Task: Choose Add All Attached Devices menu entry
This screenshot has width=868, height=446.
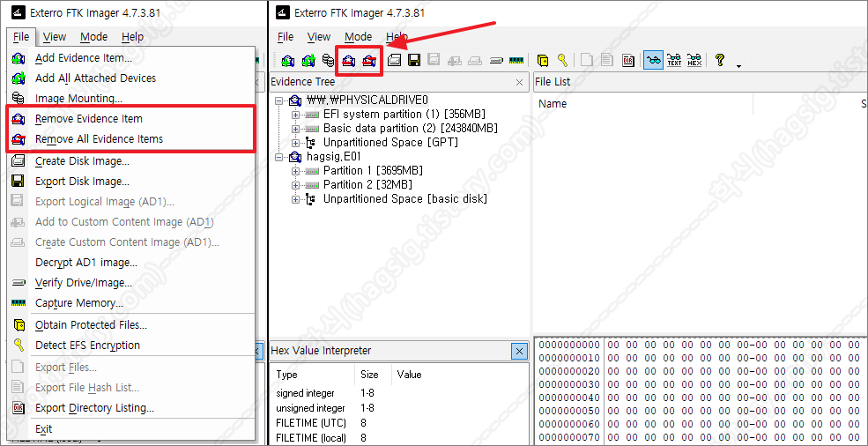Action: [131, 78]
